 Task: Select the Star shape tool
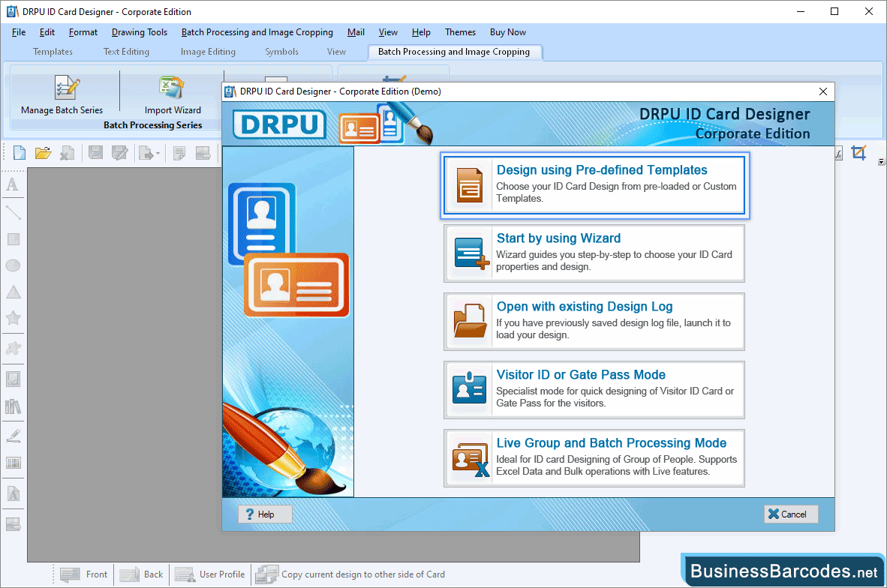(x=13, y=318)
